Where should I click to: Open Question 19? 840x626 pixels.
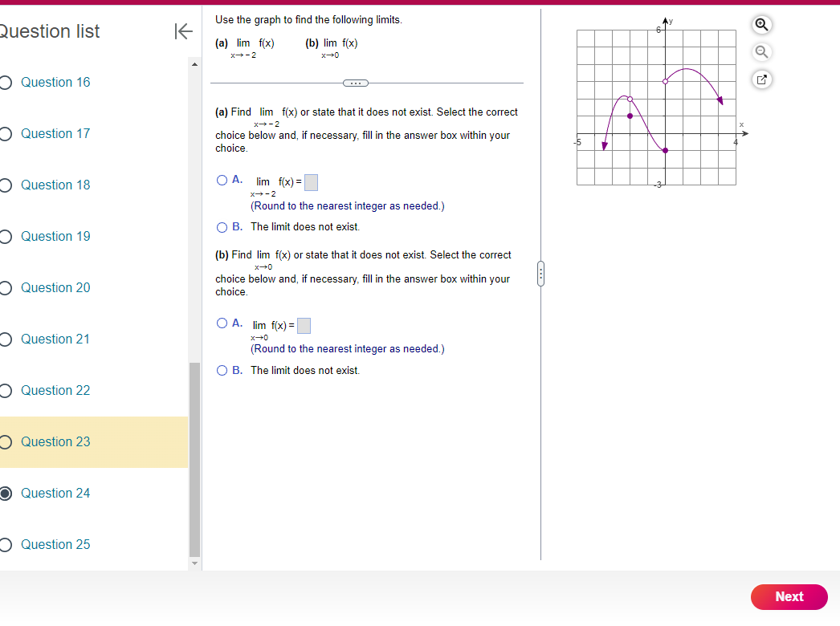click(55, 236)
